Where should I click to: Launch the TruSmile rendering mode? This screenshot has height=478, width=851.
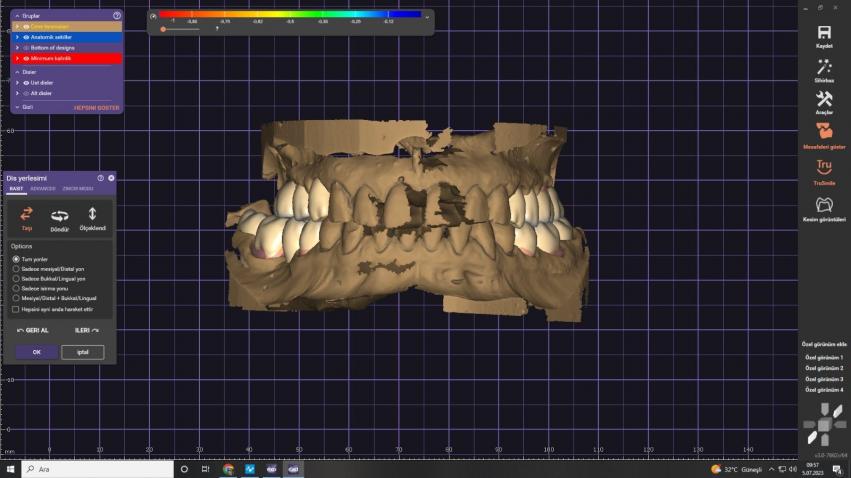tap(824, 167)
